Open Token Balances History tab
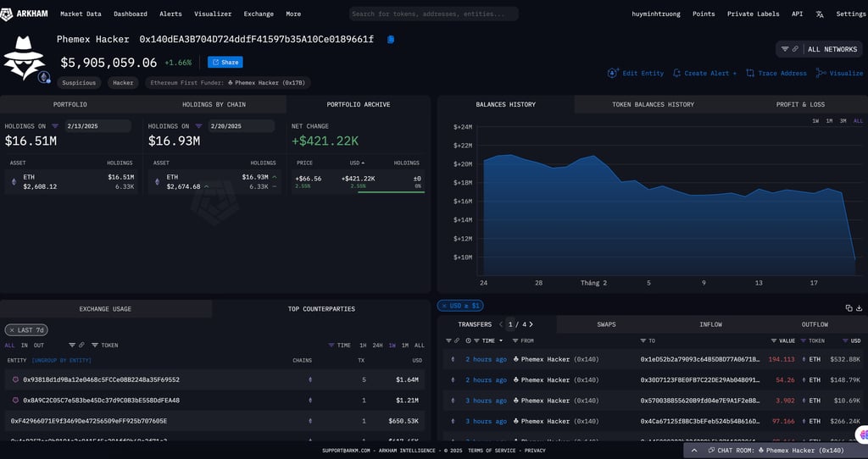The height and width of the screenshot is (459, 868). point(654,104)
